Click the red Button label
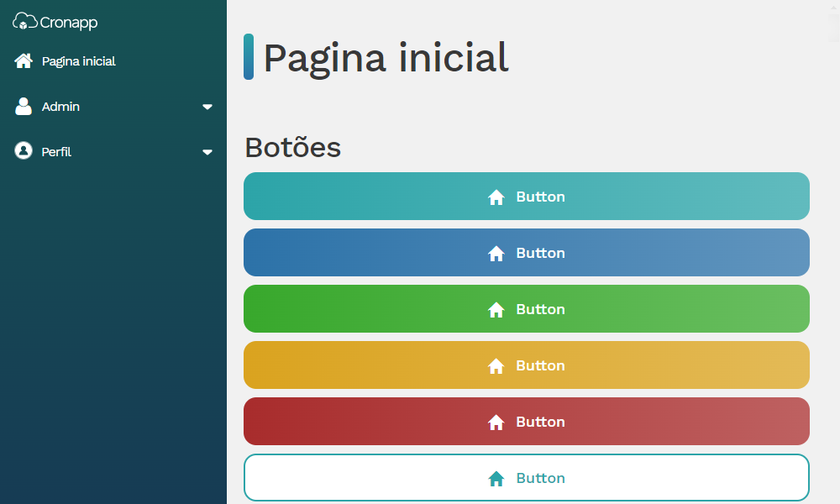This screenshot has width=840, height=504. tap(540, 422)
